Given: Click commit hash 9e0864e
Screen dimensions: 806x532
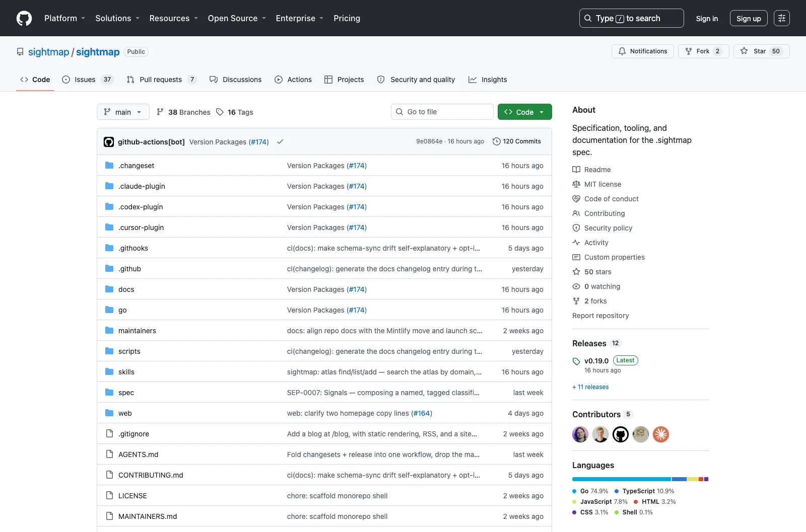Looking at the screenshot, I should pyautogui.click(x=429, y=141).
